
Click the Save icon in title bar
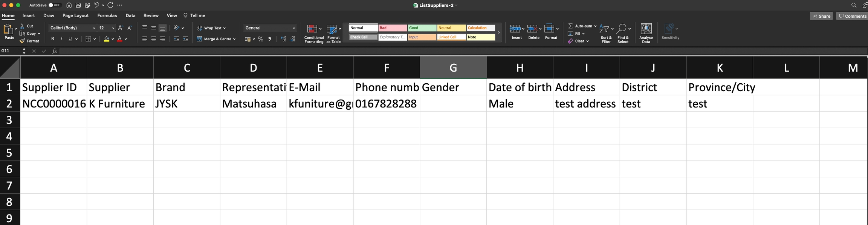point(78,5)
